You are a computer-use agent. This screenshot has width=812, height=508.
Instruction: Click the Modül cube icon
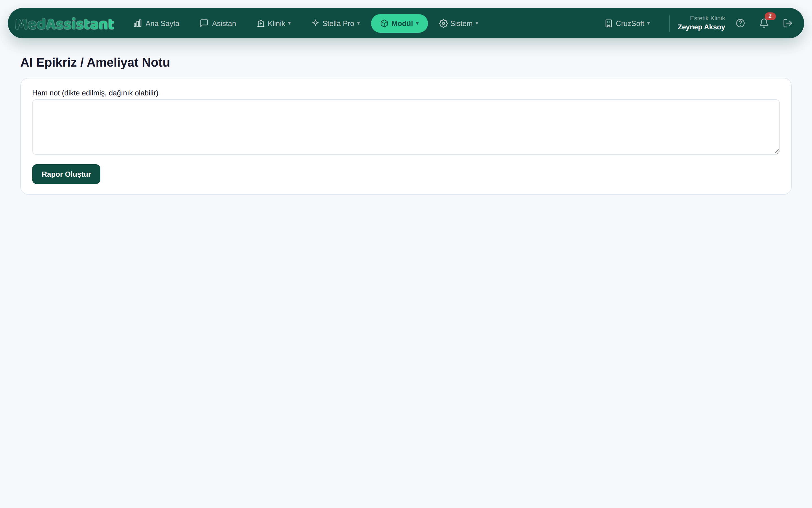(x=384, y=23)
